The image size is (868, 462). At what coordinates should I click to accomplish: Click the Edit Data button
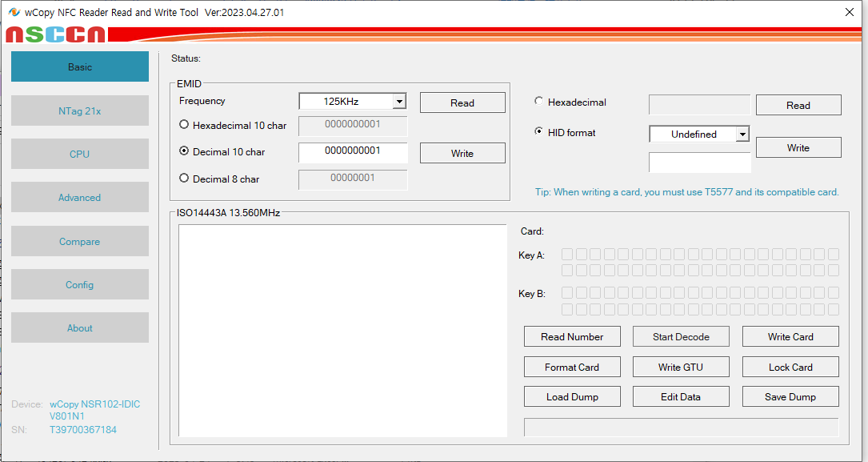click(x=681, y=396)
